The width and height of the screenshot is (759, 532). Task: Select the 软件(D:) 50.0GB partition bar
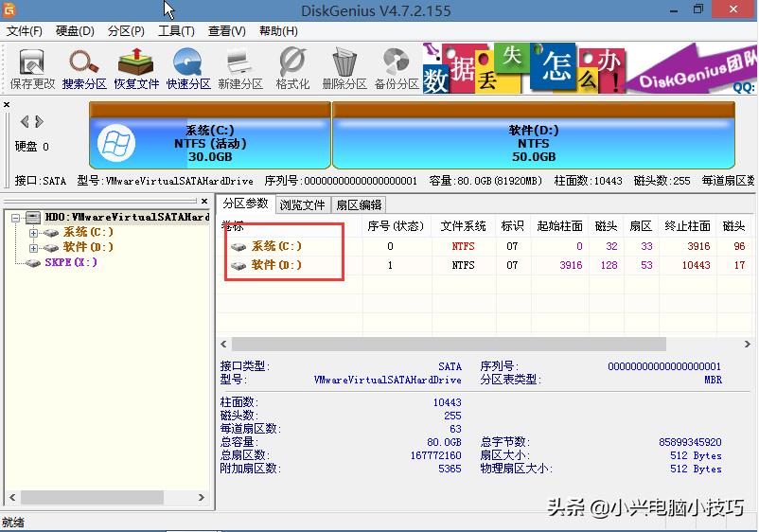click(534, 135)
